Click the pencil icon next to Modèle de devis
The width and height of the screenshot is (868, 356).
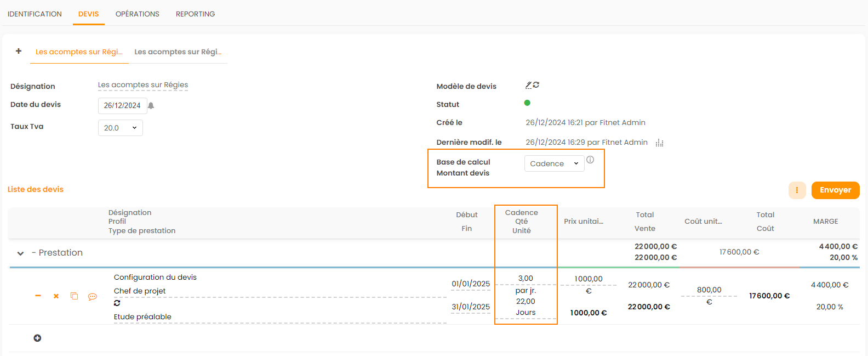(x=528, y=85)
